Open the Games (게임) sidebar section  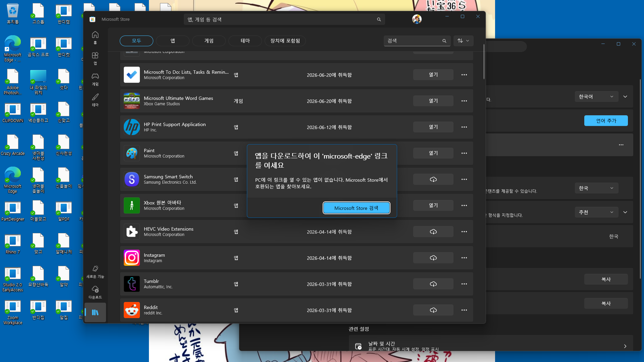95,79
